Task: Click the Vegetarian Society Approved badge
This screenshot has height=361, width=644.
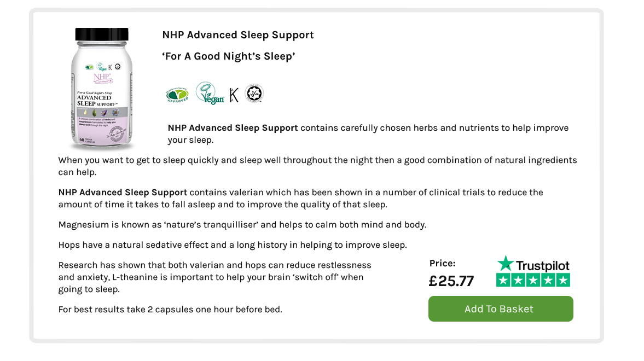Action: [177, 95]
